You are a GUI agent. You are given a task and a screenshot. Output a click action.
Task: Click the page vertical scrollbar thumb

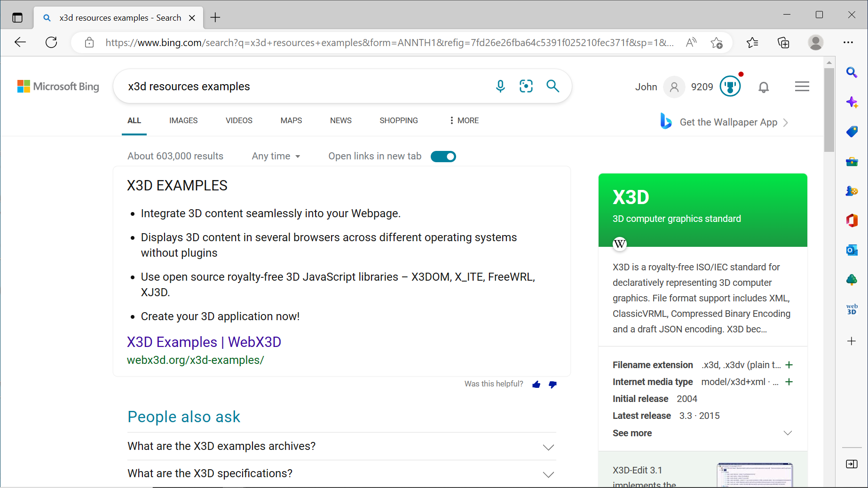(829, 110)
